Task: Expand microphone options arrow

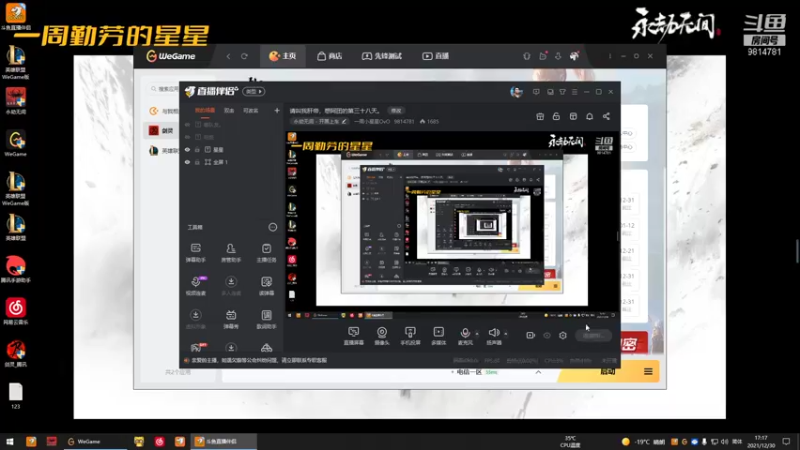Action: (x=477, y=334)
